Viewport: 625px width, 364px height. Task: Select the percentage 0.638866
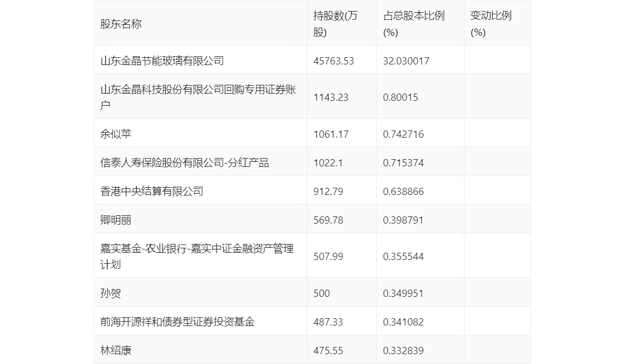point(403,192)
